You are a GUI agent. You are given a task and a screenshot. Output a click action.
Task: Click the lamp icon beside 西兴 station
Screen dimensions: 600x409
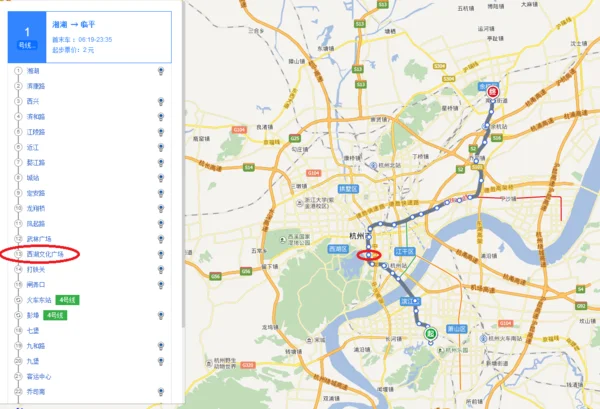click(x=161, y=102)
